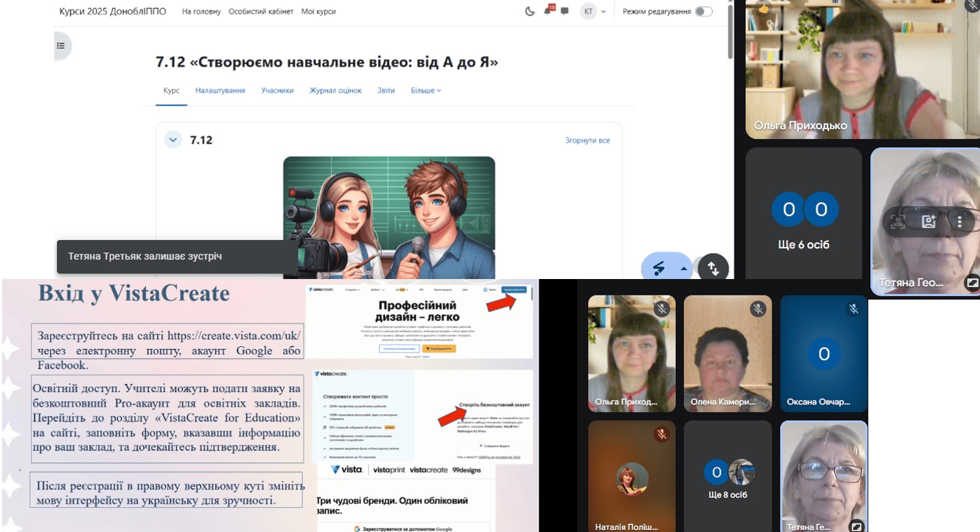The image size is (980, 532).
Task: Toggle dark mode moon icon
Action: [x=530, y=12]
